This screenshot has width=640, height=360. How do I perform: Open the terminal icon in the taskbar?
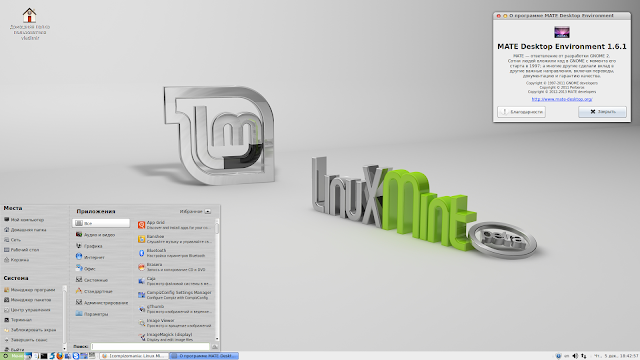click(44, 356)
